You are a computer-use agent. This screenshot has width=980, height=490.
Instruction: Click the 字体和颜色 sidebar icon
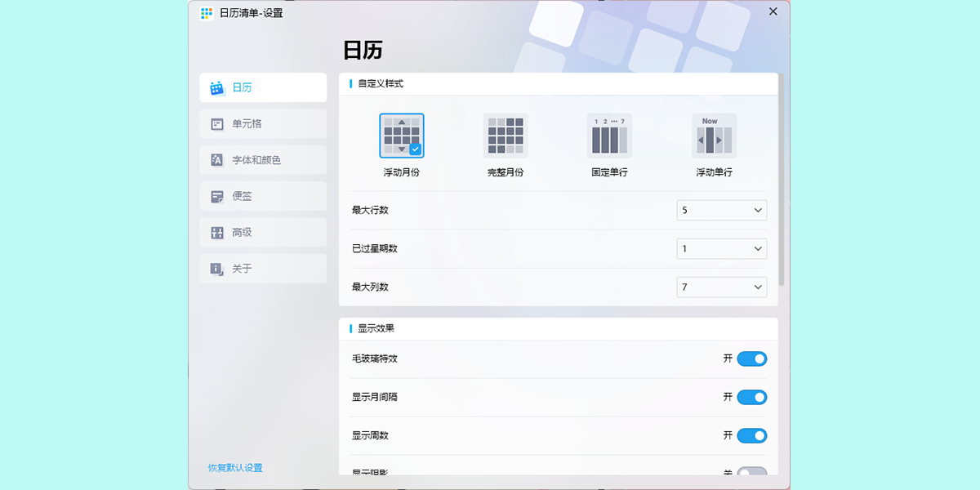tap(217, 160)
